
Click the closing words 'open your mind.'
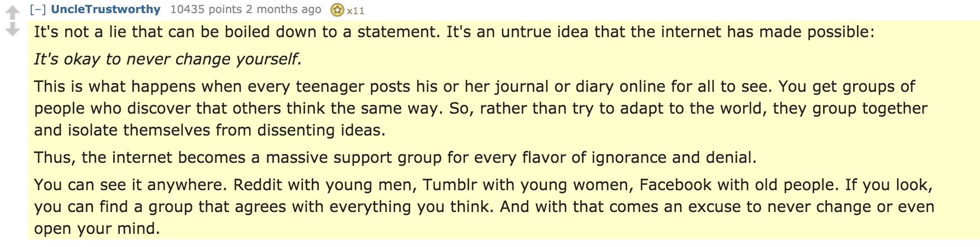pos(97,228)
